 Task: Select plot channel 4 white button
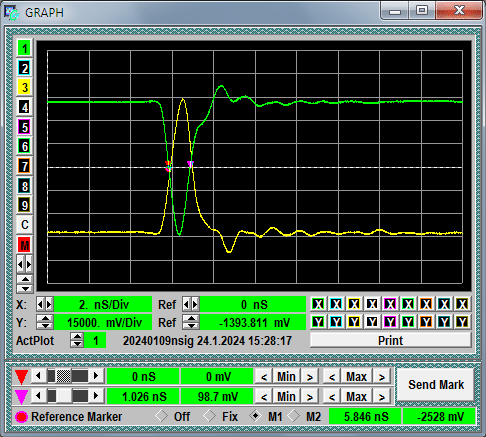24,107
